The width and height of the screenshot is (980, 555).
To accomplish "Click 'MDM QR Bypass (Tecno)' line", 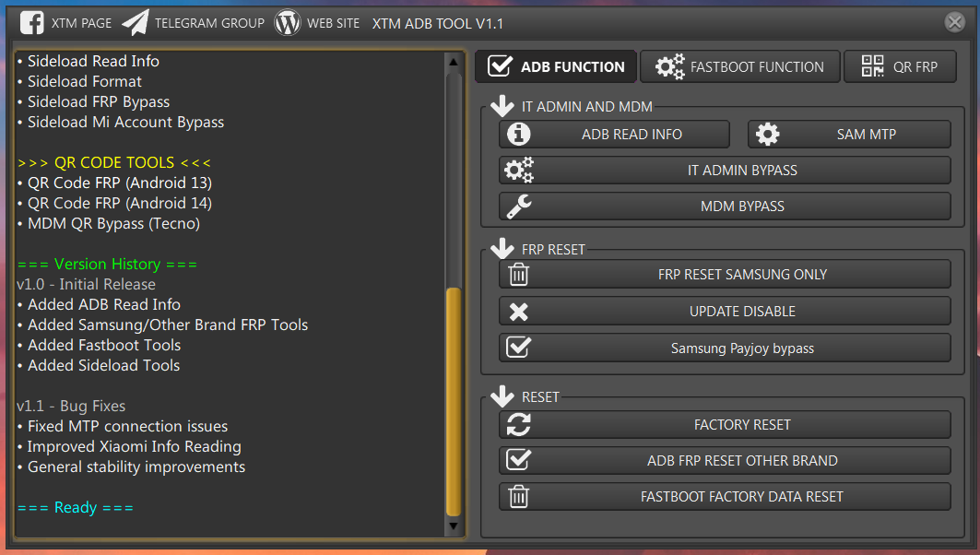I will click(x=113, y=224).
